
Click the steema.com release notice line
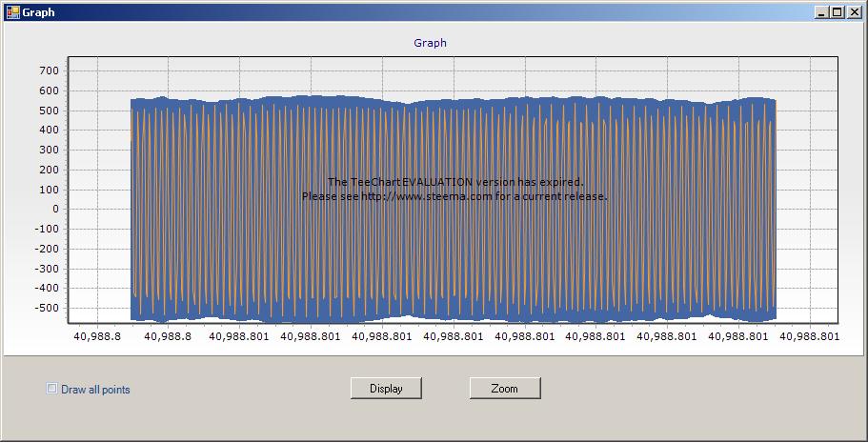point(455,196)
